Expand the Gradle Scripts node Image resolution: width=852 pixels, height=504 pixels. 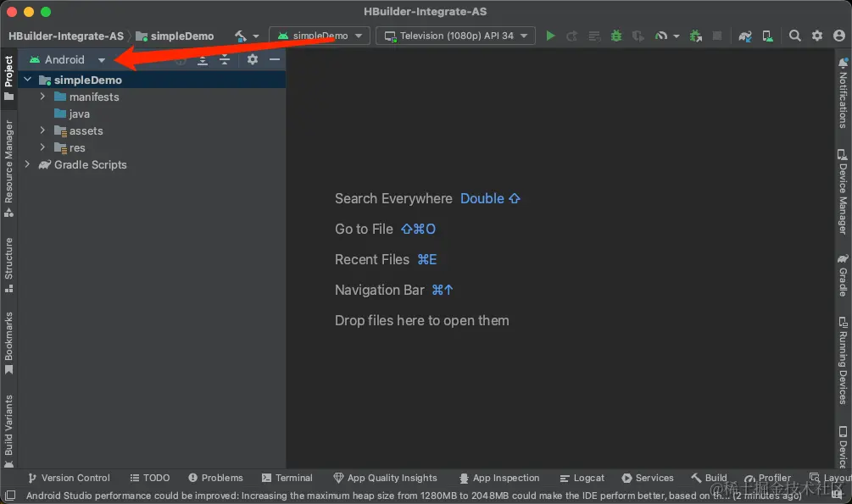[27, 164]
